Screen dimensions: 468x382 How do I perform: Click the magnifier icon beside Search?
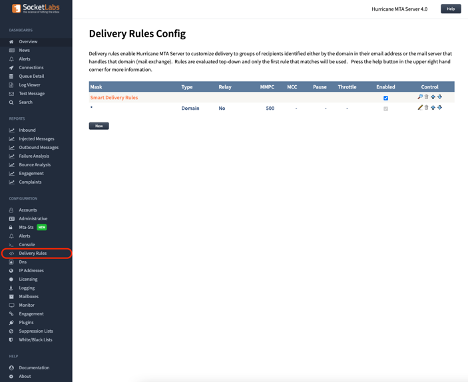click(x=11, y=102)
